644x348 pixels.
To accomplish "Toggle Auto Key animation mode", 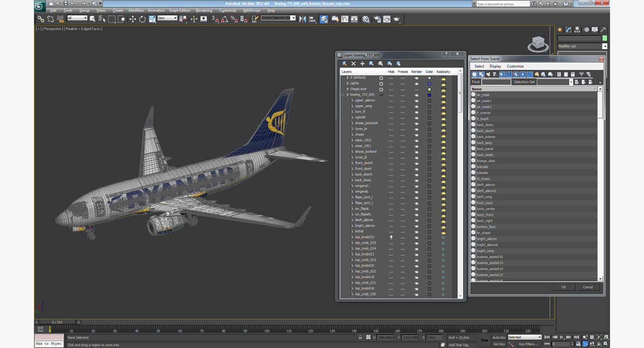I will point(499,338).
